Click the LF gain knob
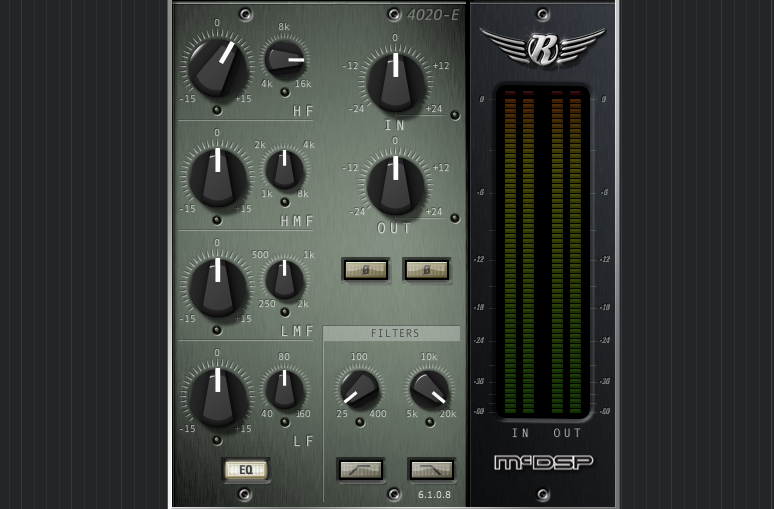Image resolution: width=774 pixels, height=509 pixels. 217,396
